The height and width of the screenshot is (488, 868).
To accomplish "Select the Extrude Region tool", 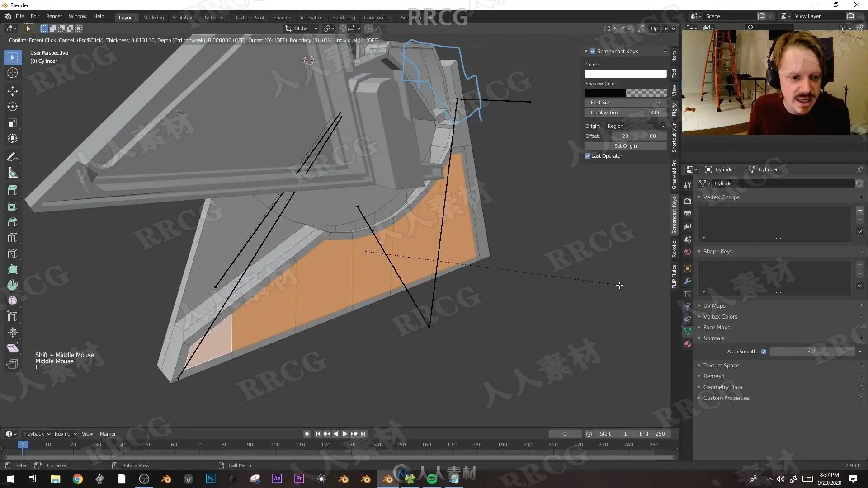I will [x=13, y=190].
